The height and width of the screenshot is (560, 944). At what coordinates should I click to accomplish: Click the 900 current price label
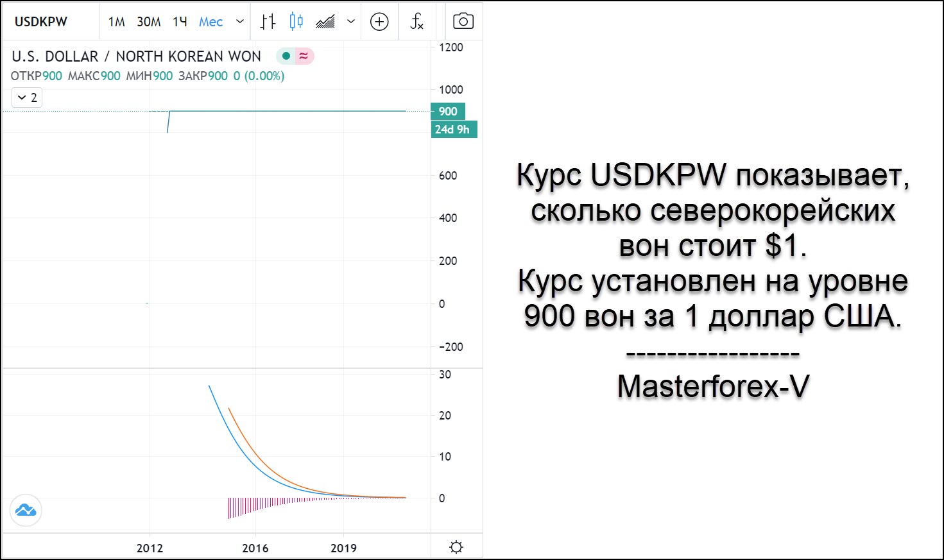448,111
